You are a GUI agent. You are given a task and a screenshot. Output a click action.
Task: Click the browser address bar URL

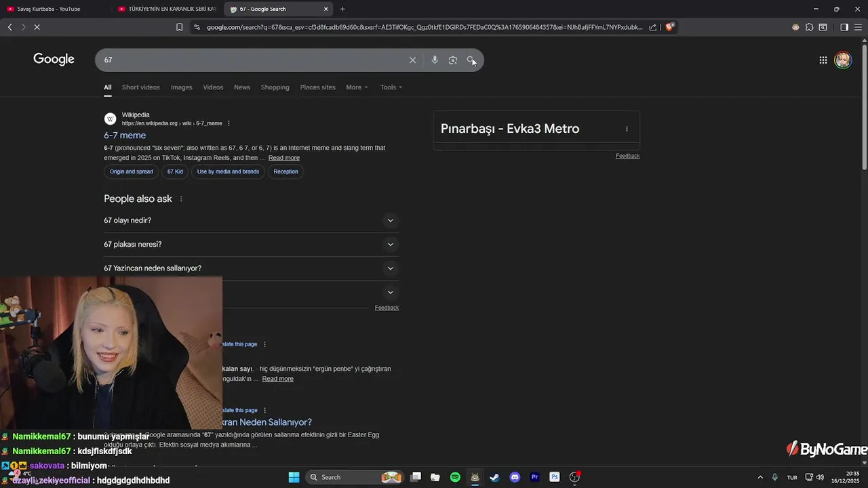(424, 27)
